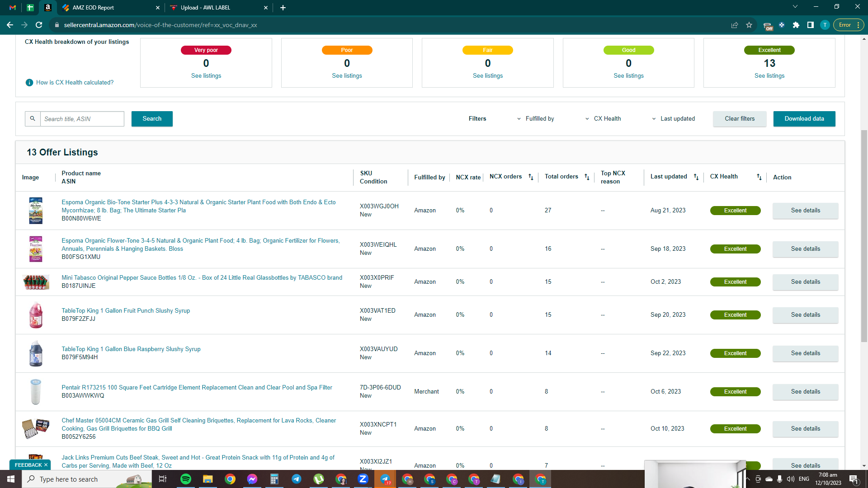See listings under the Excellent card

coord(769,76)
